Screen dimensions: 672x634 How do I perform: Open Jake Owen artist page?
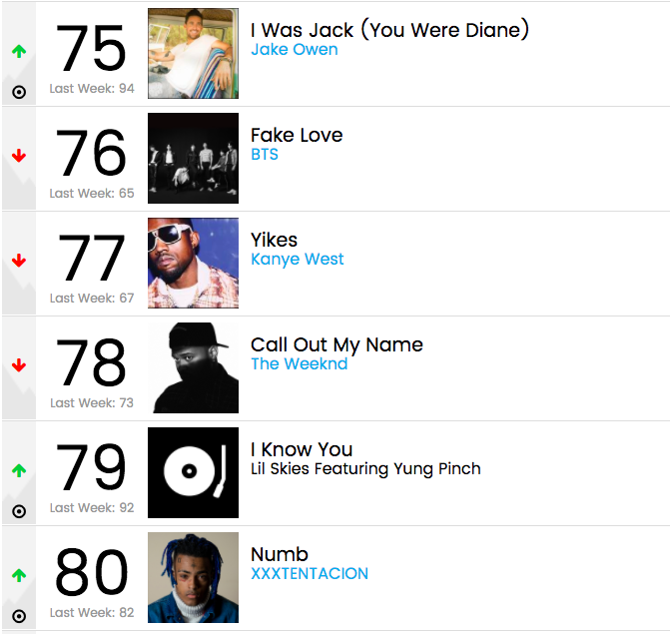pos(294,50)
